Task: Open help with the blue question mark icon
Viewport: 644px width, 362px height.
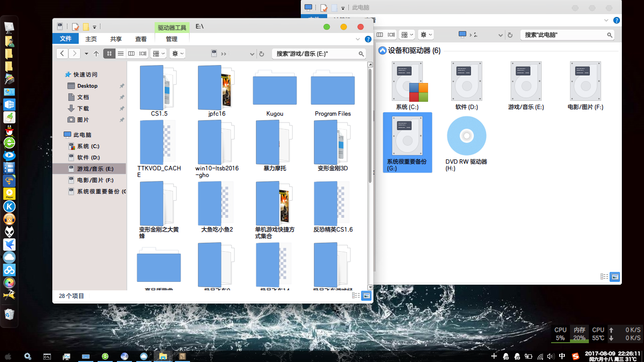Action: (x=368, y=39)
